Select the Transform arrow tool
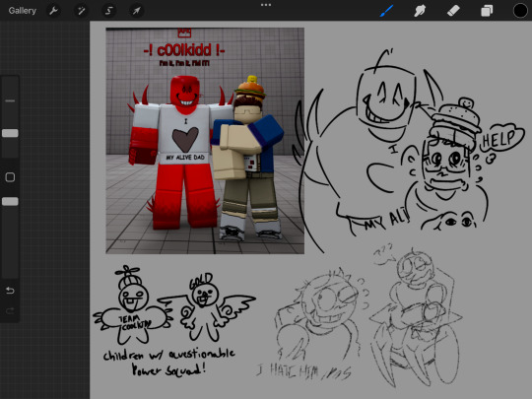532x399 pixels. 136,11
